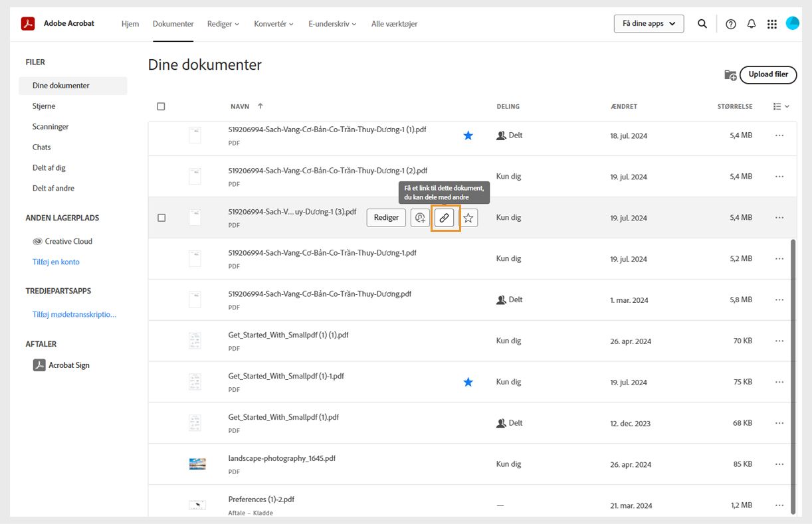This screenshot has height=524, width=812.
Task: Open the search magnifier icon
Action: coord(702,24)
